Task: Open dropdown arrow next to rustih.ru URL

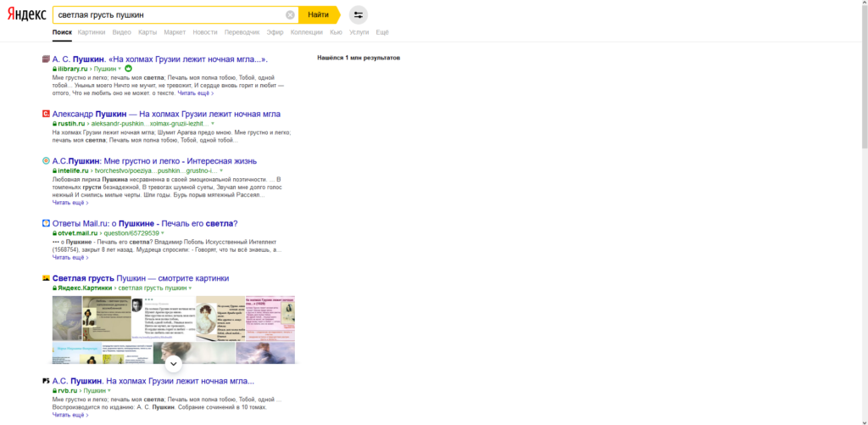Action: (213, 124)
